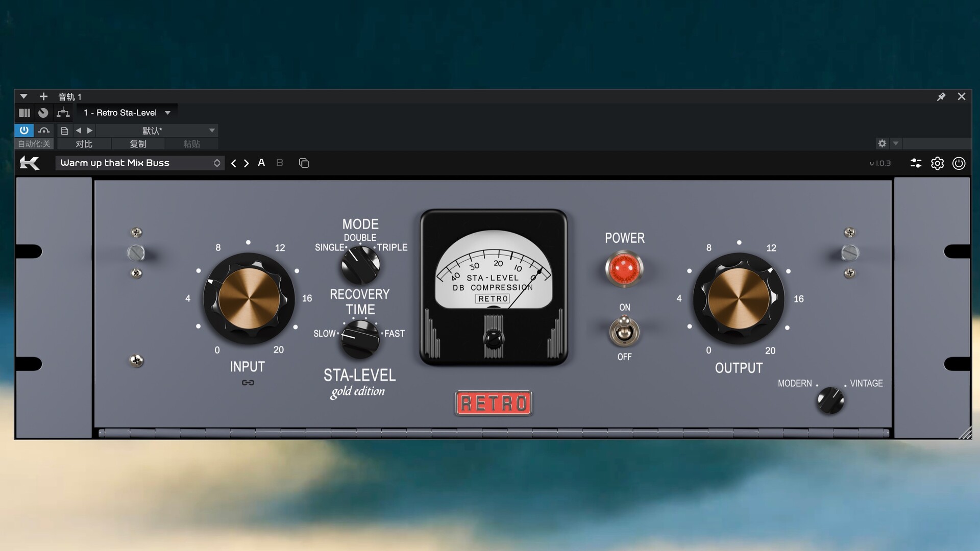Click the MODE selector knob
Image resolution: width=980 pixels, height=551 pixels.
(360, 265)
